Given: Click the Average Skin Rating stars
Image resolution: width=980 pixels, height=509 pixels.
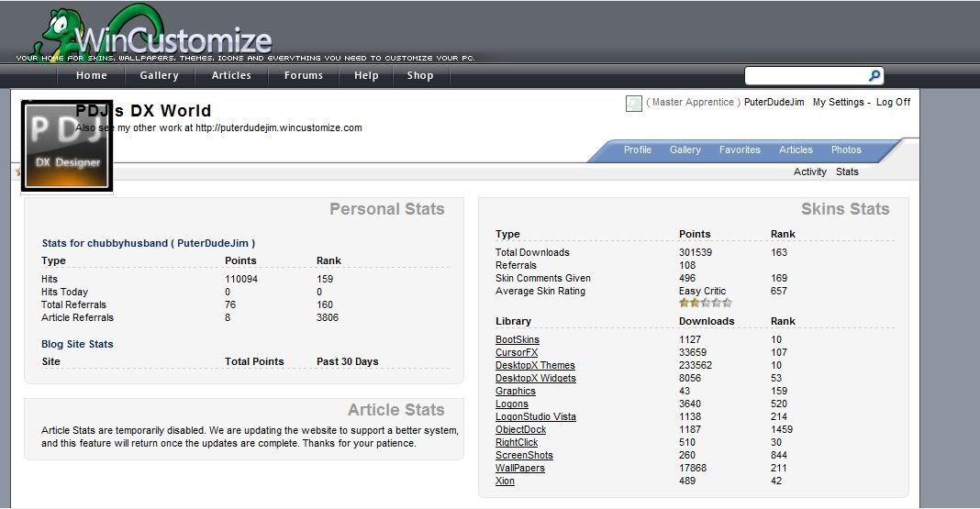Looking at the screenshot, I should pos(705,303).
